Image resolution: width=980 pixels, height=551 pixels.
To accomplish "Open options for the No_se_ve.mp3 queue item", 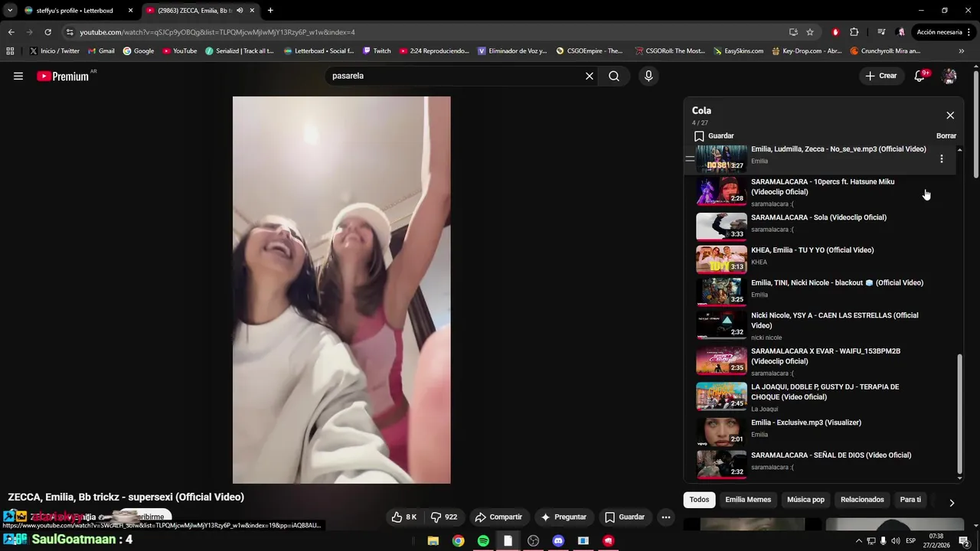I will coord(942,158).
